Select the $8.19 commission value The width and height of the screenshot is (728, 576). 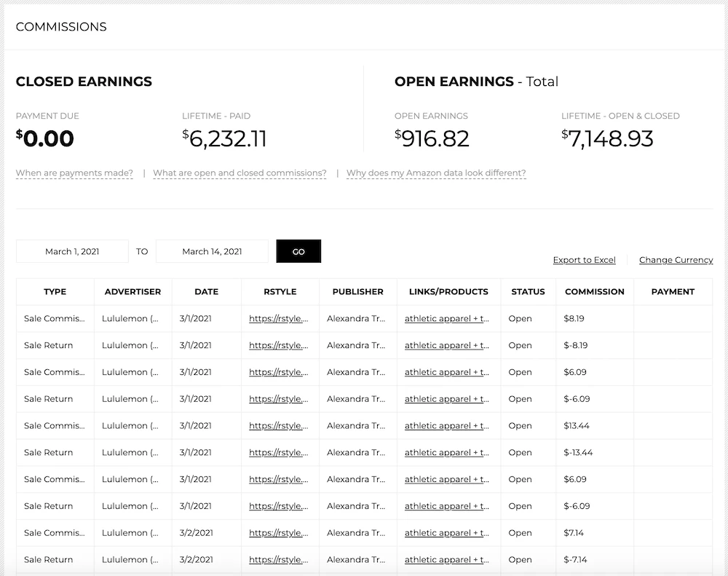pyautogui.click(x=574, y=319)
